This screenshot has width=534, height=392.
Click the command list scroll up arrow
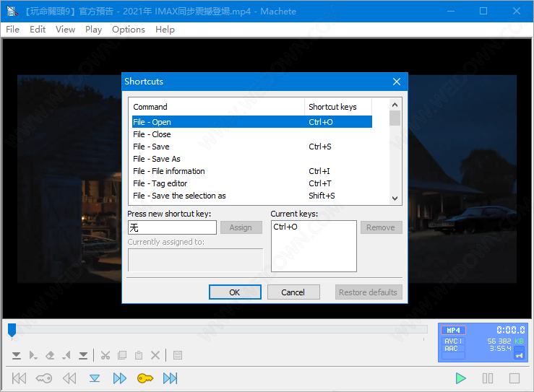tap(395, 105)
